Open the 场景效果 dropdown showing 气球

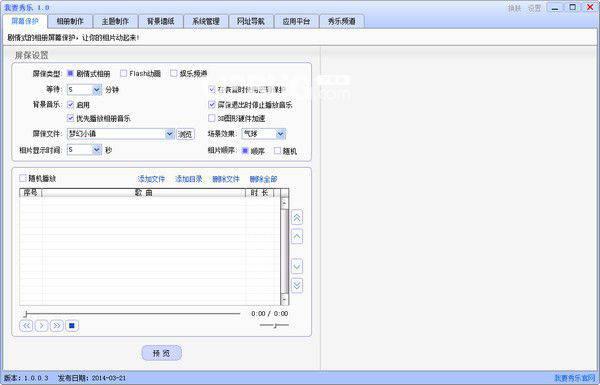pyautogui.click(x=280, y=134)
